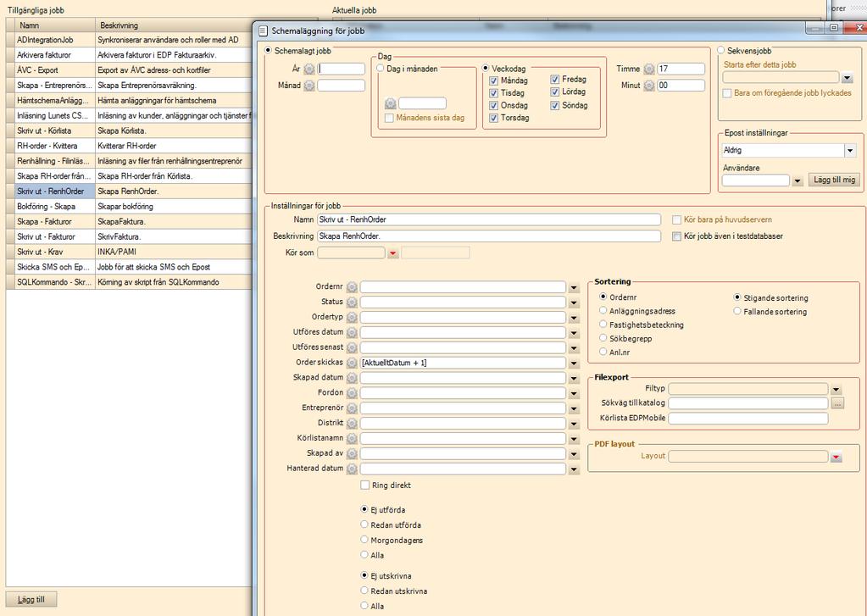The image size is (867, 616).
Task: Expand the Filtyp dropdown
Action: [x=836, y=389]
